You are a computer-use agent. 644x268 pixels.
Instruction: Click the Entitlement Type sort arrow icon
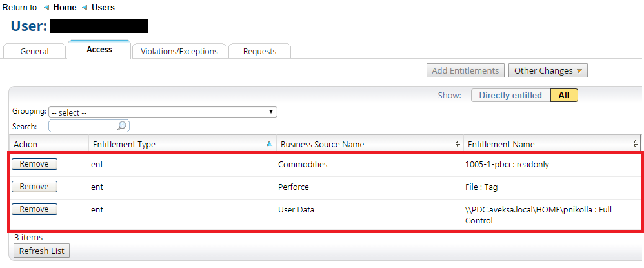point(268,144)
